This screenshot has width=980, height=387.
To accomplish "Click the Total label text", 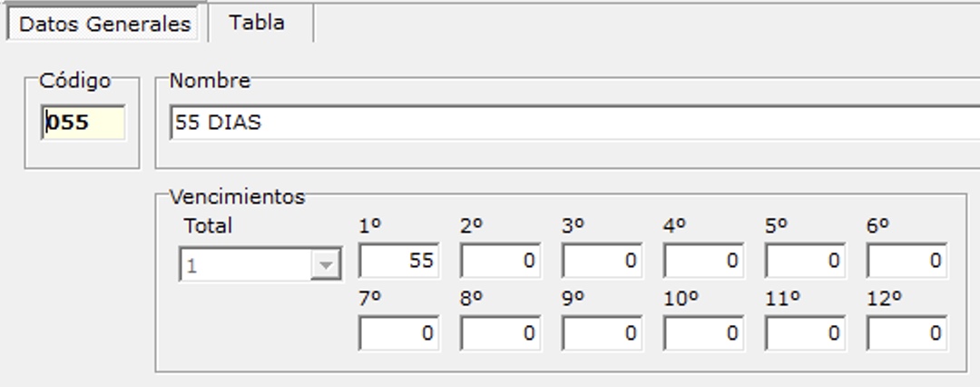I will [208, 225].
